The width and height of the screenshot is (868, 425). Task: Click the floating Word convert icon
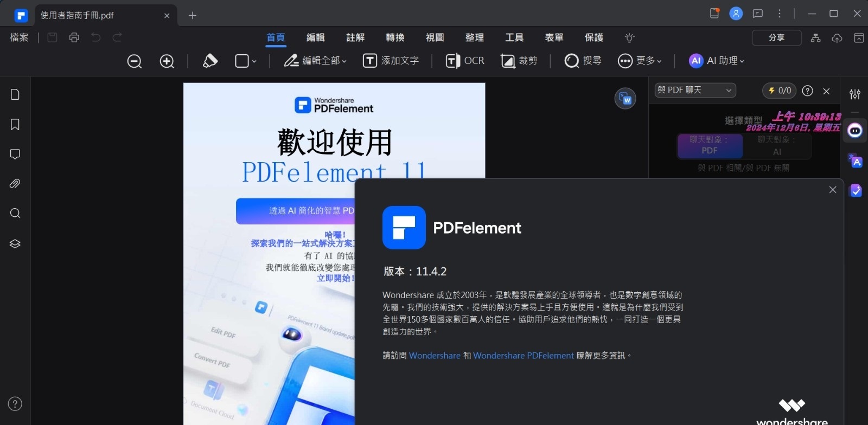(x=625, y=99)
